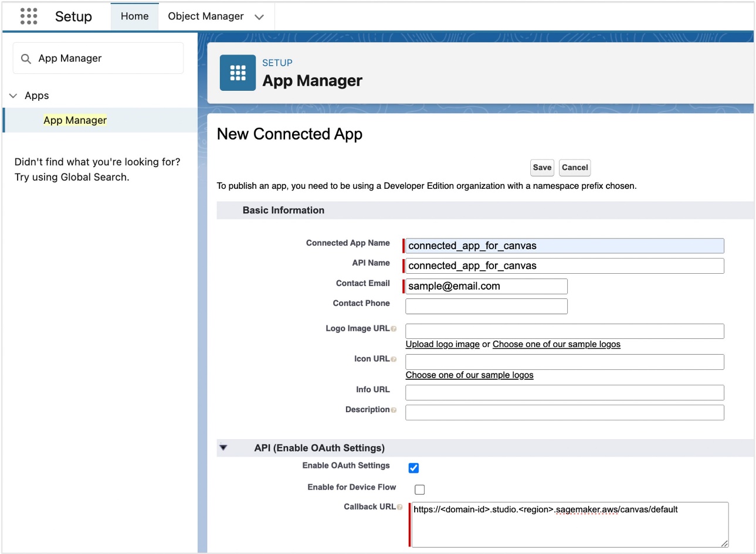
Task: Click sample logos link under Logo Image URL
Action: click(557, 344)
